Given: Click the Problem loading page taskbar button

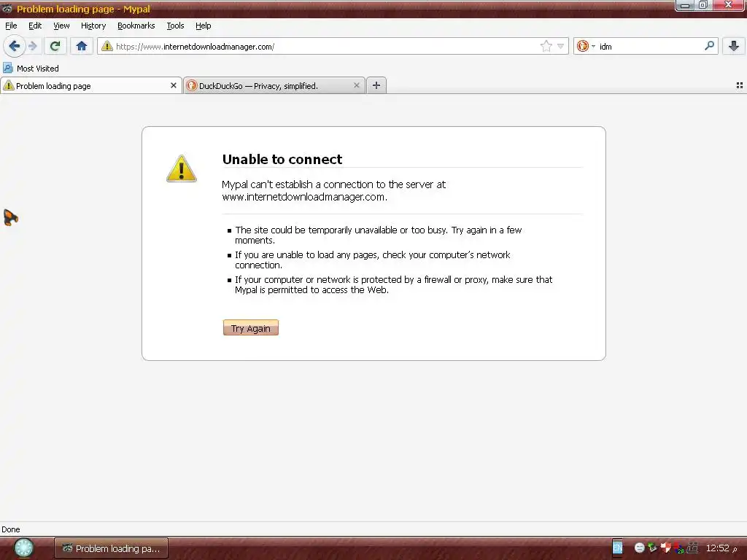Looking at the screenshot, I should tap(111, 548).
